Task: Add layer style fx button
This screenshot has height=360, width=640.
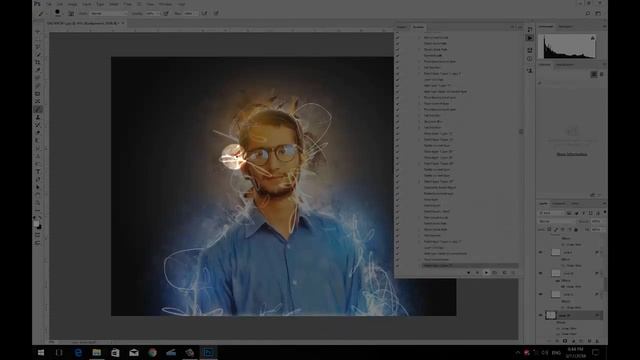Action: click(557, 341)
